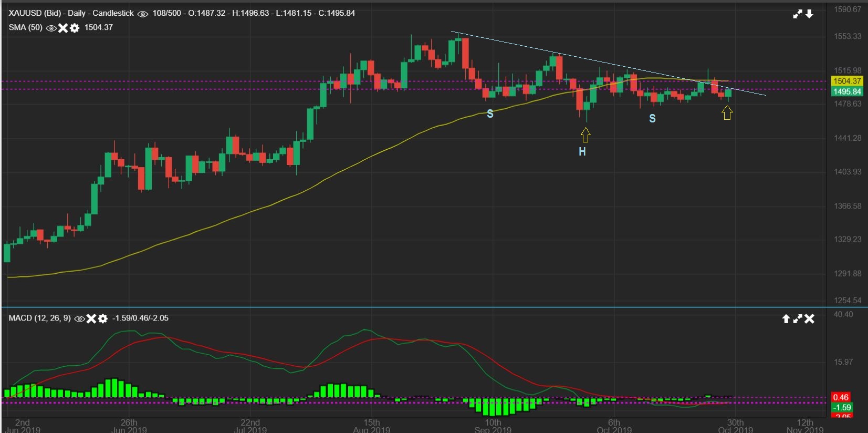Viewport: 868px width, 433px height.
Task: Click the MACD (12, 26, 9) label
Action: [39, 318]
